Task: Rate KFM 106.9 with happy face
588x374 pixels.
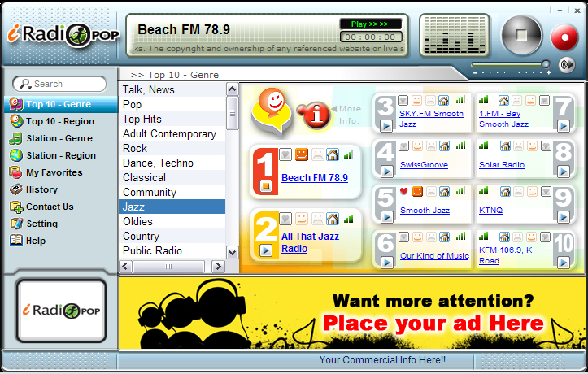Action: click(532, 237)
